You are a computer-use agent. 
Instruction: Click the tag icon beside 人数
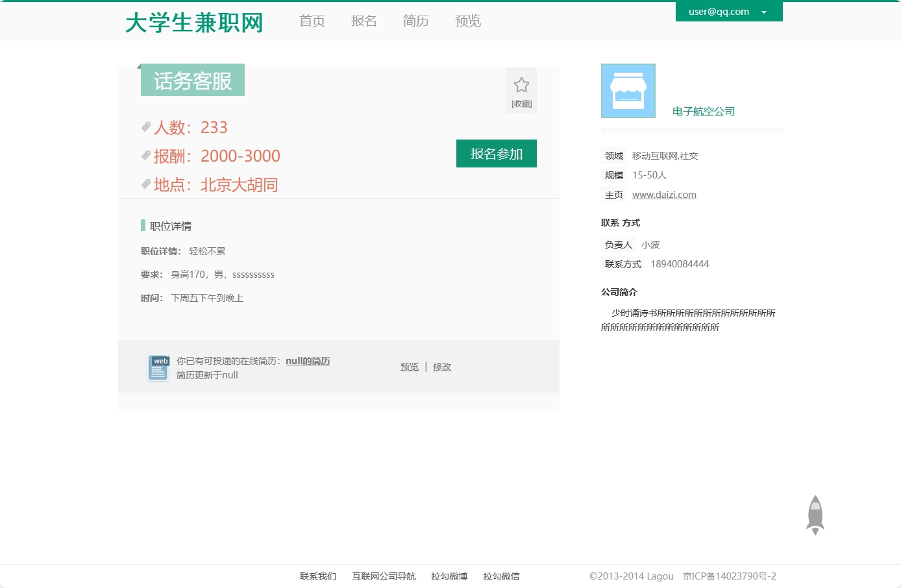pyautogui.click(x=145, y=127)
